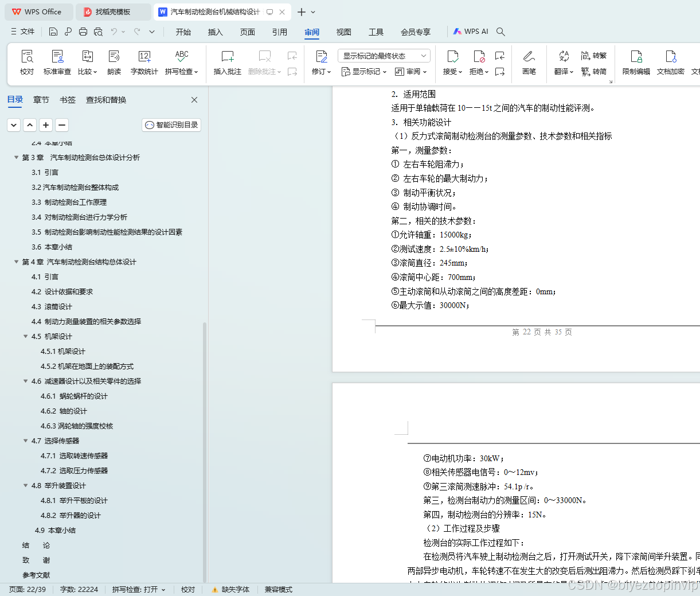This screenshot has width=700, height=596.
Task: Open the 显示标记的最终状态 combo box
Action: (x=384, y=56)
